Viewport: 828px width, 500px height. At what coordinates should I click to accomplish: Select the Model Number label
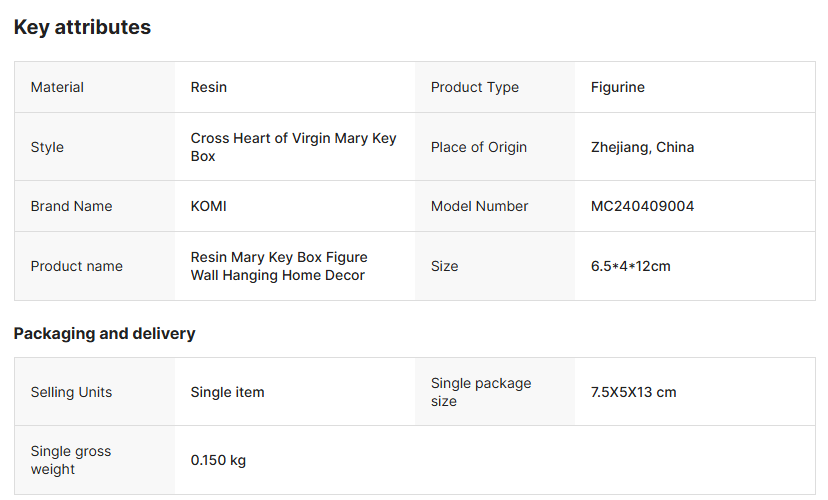pos(480,206)
